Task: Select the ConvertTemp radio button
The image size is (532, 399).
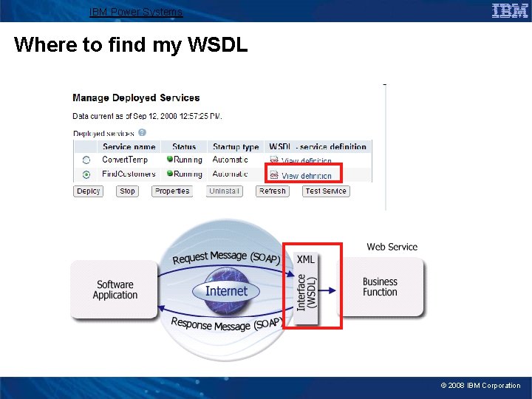Action: [86, 160]
